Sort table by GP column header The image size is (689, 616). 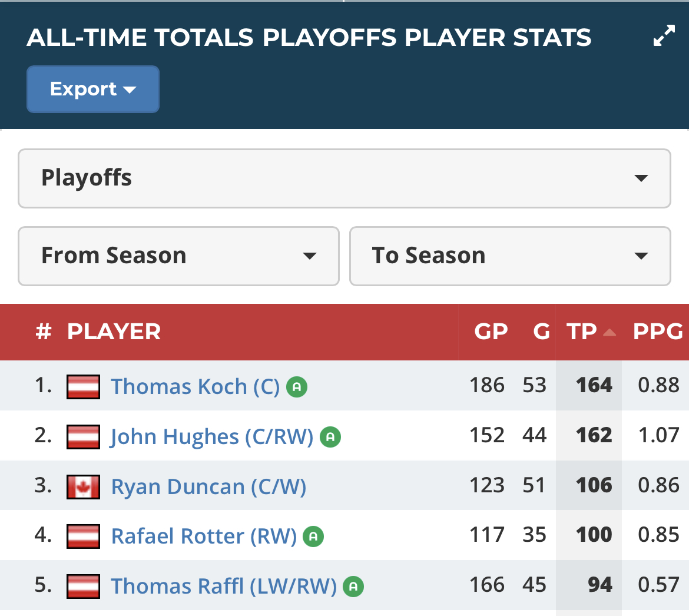491,332
